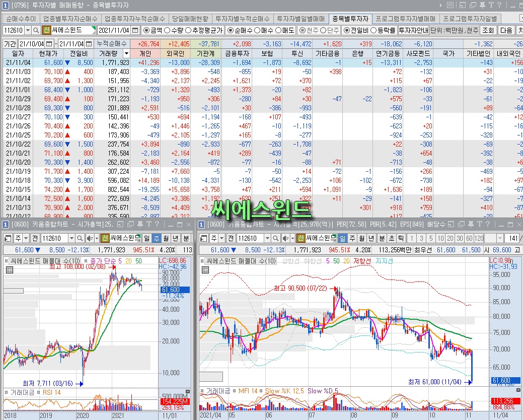Select the 매도 radio button
This screenshot has height=420, width=523.
278,30
